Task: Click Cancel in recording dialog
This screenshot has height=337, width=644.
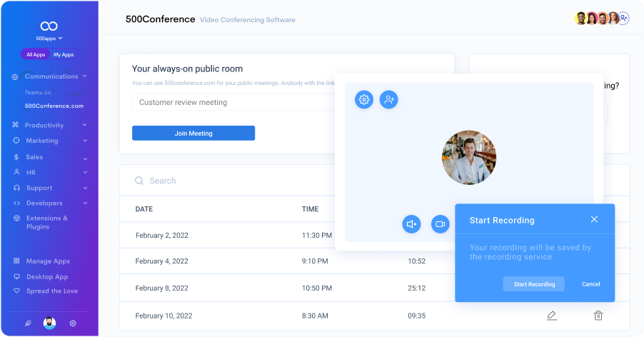Action: pyautogui.click(x=590, y=284)
